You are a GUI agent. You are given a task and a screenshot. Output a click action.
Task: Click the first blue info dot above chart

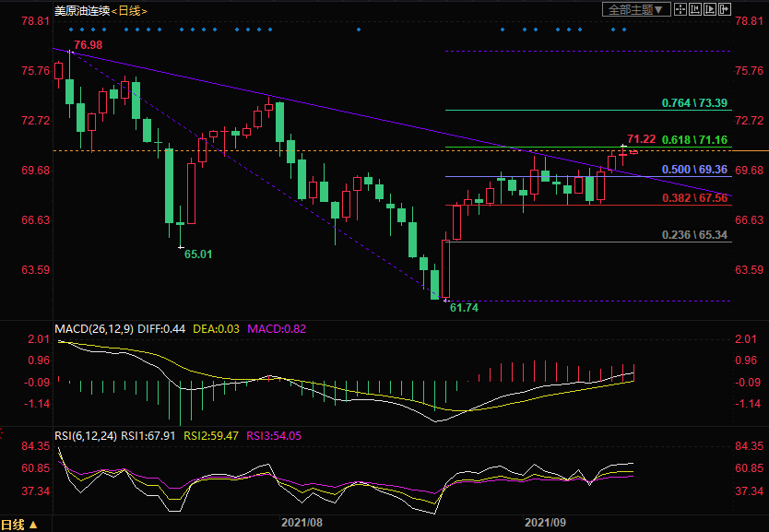70,29
